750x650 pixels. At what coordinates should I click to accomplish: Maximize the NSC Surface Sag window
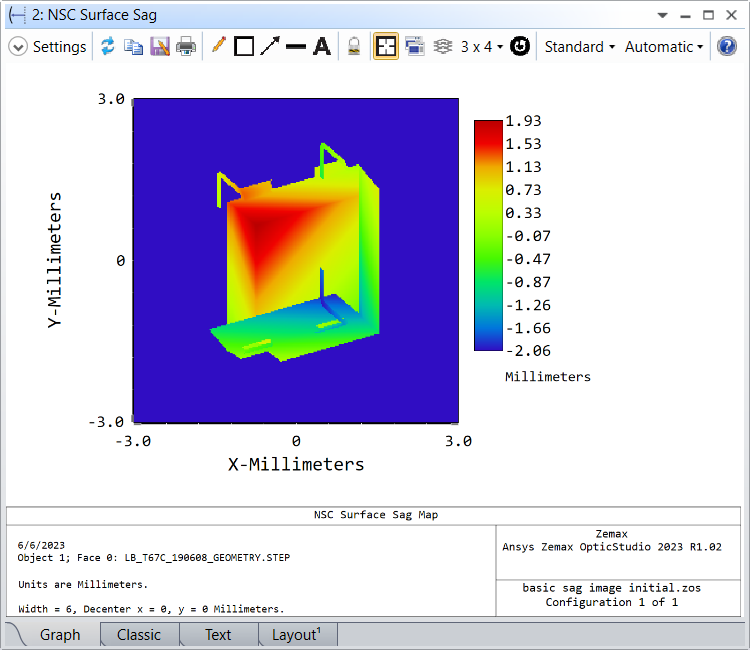point(708,15)
